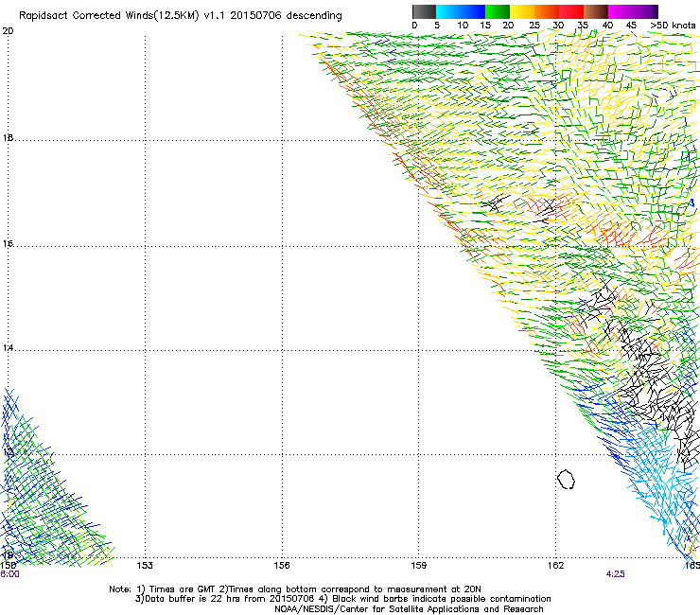The height and width of the screenshot is (615, 700).
Task: Click the longitude label '153'
Action: [145, 566]
